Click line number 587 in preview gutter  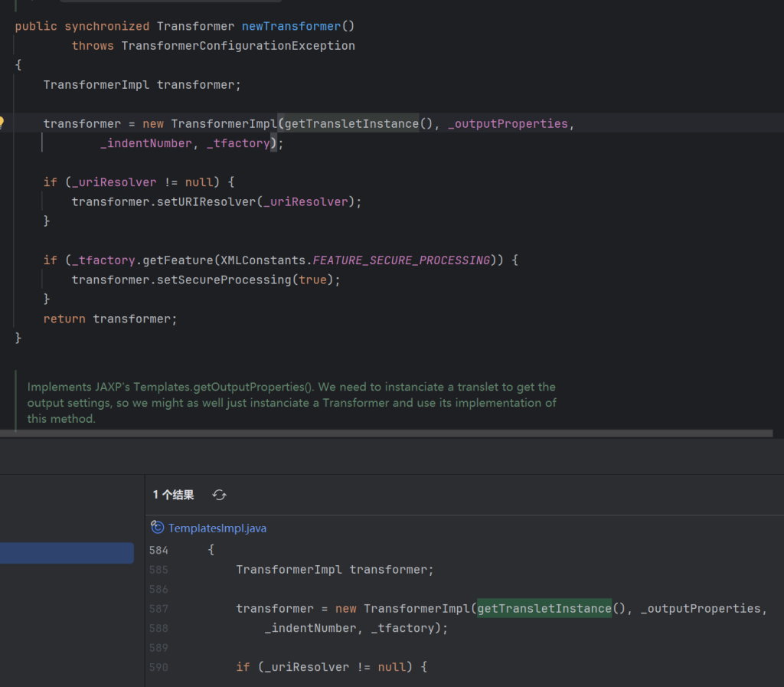158,608
